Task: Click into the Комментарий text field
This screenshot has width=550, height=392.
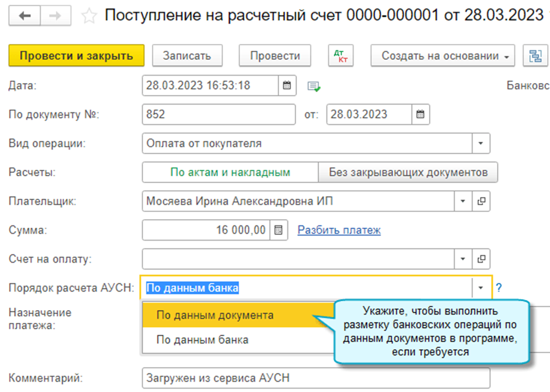Action: coord(316,378)
